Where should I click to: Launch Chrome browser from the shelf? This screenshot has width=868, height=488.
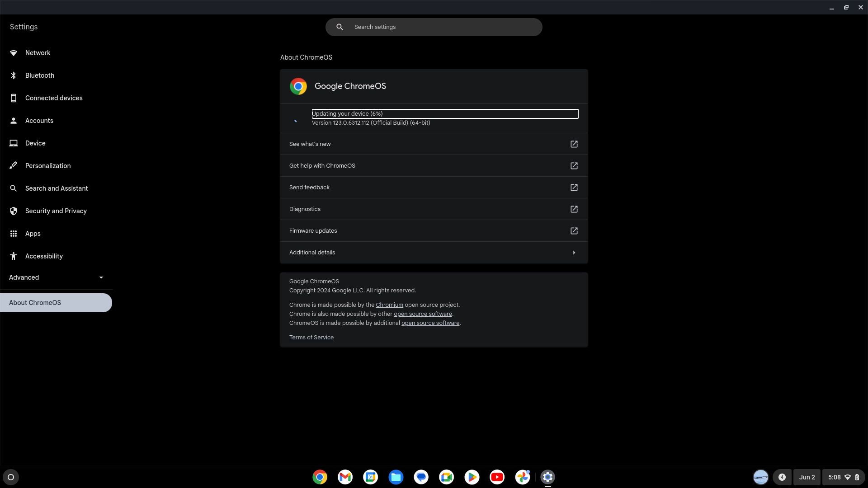point(320,477)
